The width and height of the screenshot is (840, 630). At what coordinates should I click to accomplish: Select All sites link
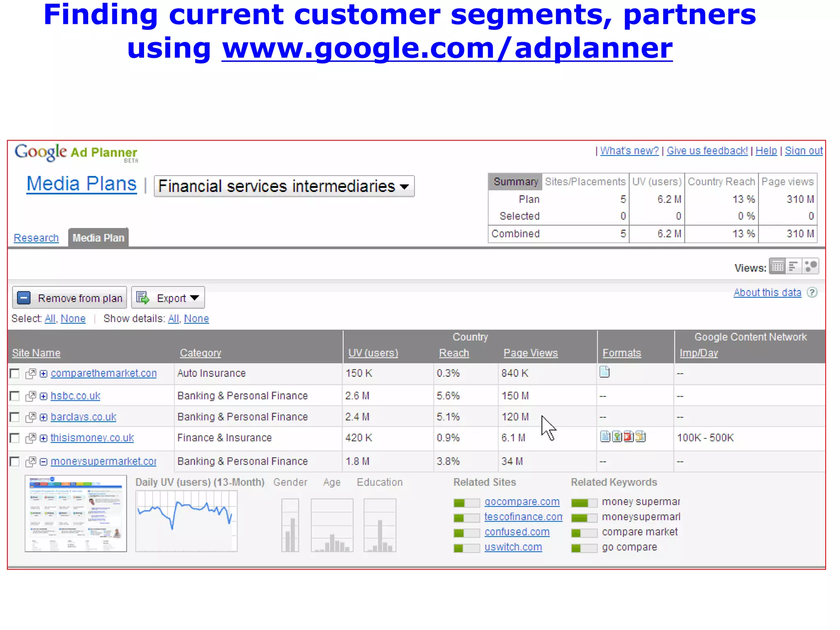click(50, 319)
